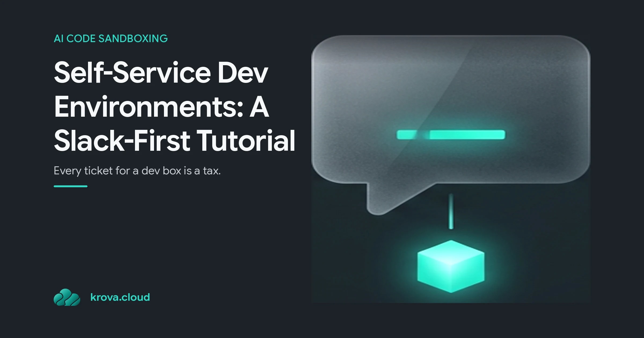Click the AI CODE SANDBOXING category label
This screenshot has width=644, height=338.
click(111, 39)
